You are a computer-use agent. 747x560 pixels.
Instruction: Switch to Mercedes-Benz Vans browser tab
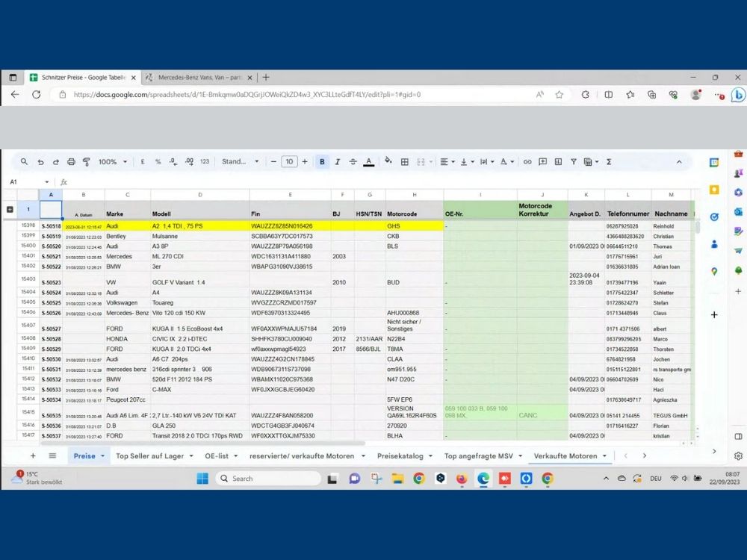tap(199, 77)
